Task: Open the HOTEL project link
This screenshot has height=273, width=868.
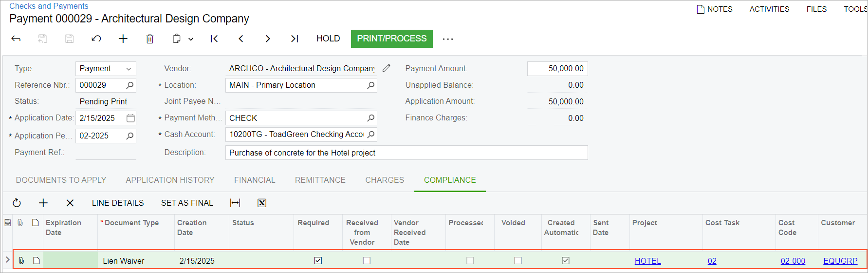Action: tap(647, 261)
